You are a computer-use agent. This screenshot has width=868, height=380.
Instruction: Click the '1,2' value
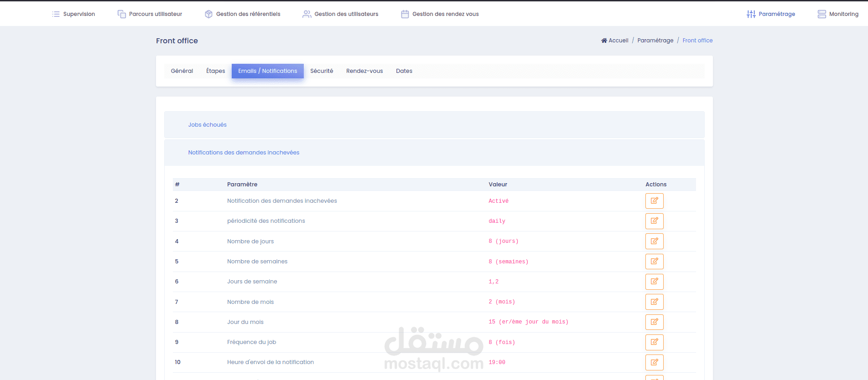pyautogui.click(x=494, y=282)
